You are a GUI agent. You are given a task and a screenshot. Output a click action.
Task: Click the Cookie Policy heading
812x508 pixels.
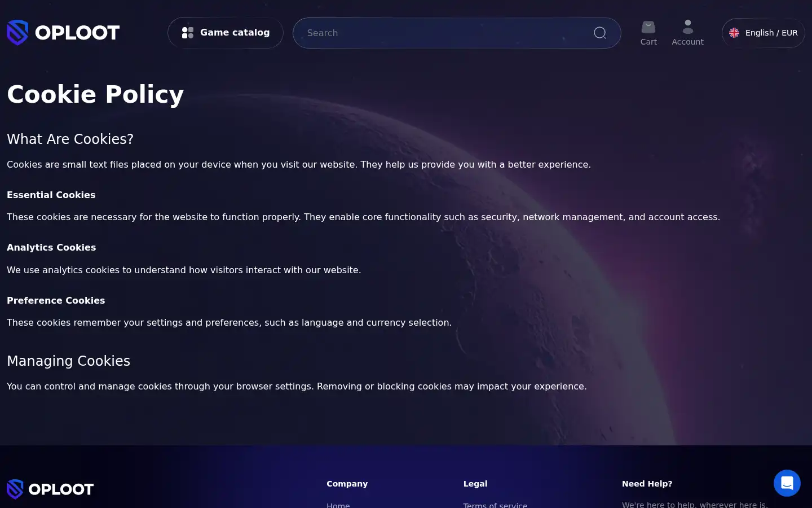(95, 94)
